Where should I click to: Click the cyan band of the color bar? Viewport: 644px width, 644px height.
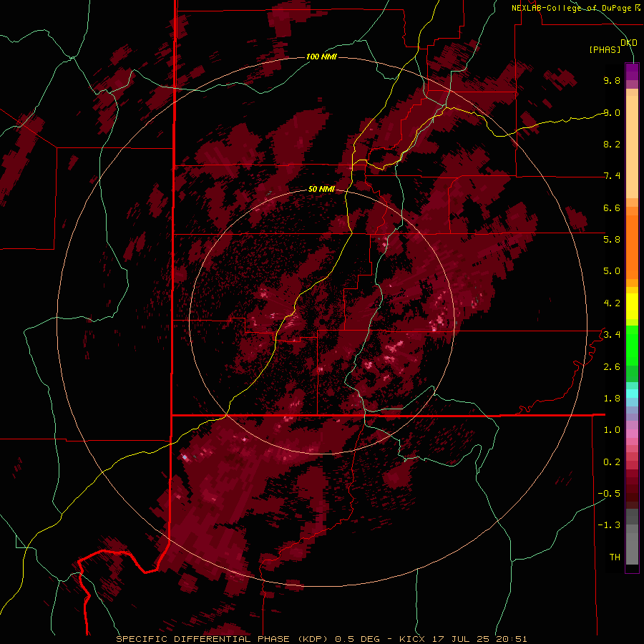[x=632, y=394]
